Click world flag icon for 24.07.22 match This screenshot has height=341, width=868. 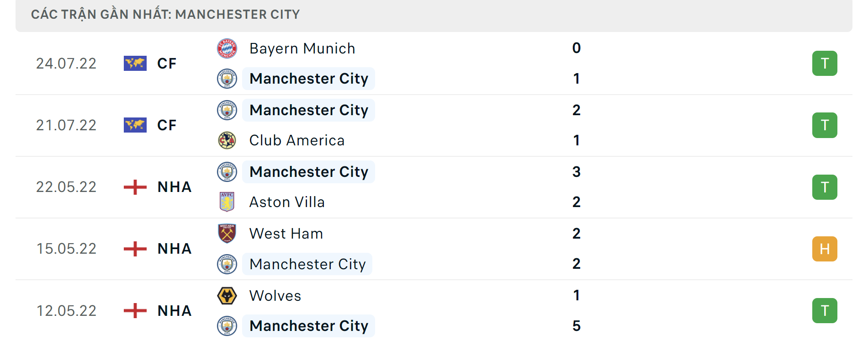(x=135, y=64)
